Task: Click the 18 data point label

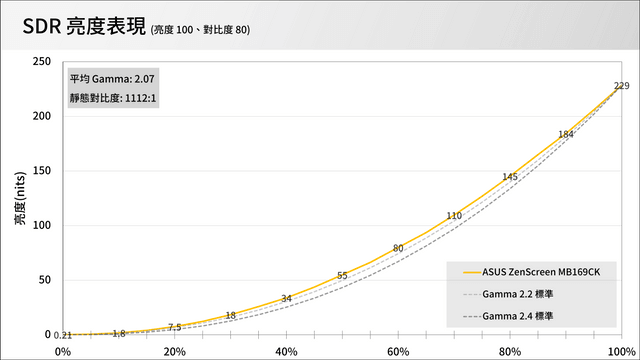Action: 231,315
